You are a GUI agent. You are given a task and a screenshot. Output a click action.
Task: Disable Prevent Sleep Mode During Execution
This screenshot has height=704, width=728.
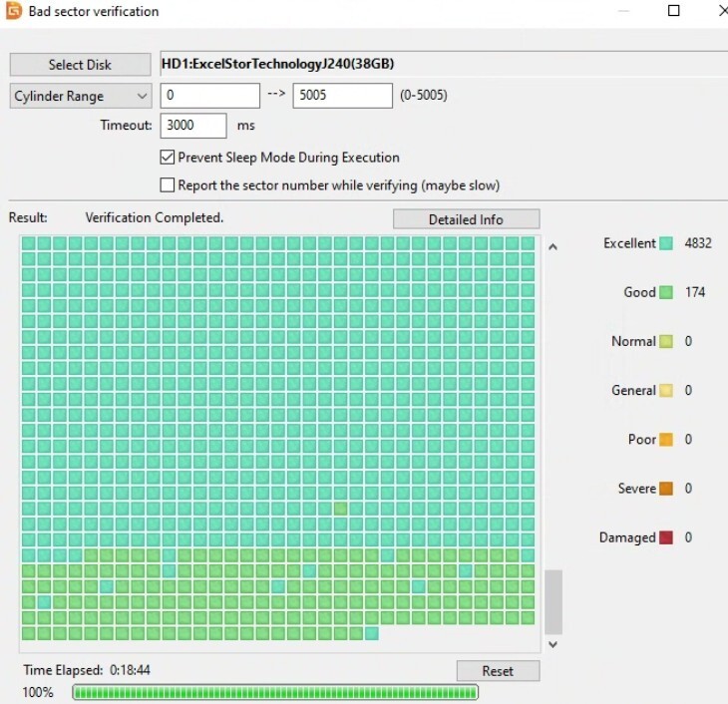(x=168, y=157)
